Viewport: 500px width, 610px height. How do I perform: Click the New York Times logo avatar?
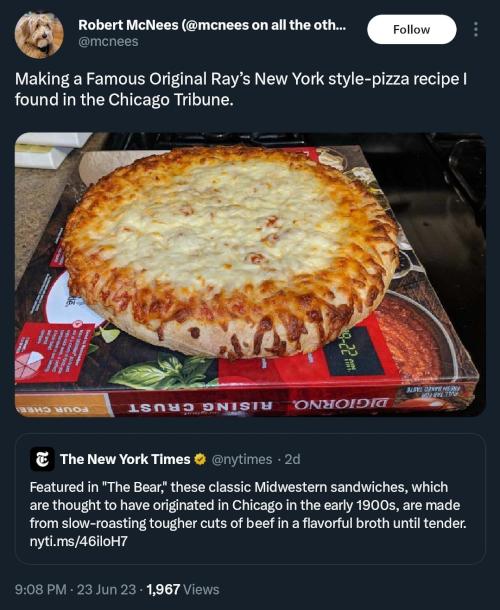tap(42, 459)
